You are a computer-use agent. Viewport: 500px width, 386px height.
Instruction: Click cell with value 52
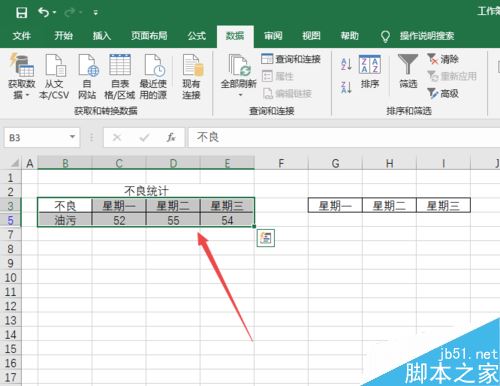pyautogui.click(x=119, y=220)
